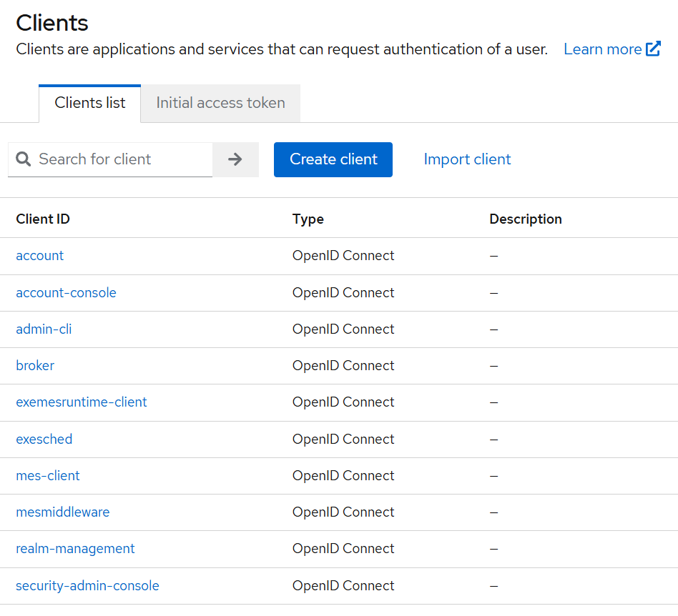Open the exemesruntime-client entry

pyautogui.click(x=82, y=402)
